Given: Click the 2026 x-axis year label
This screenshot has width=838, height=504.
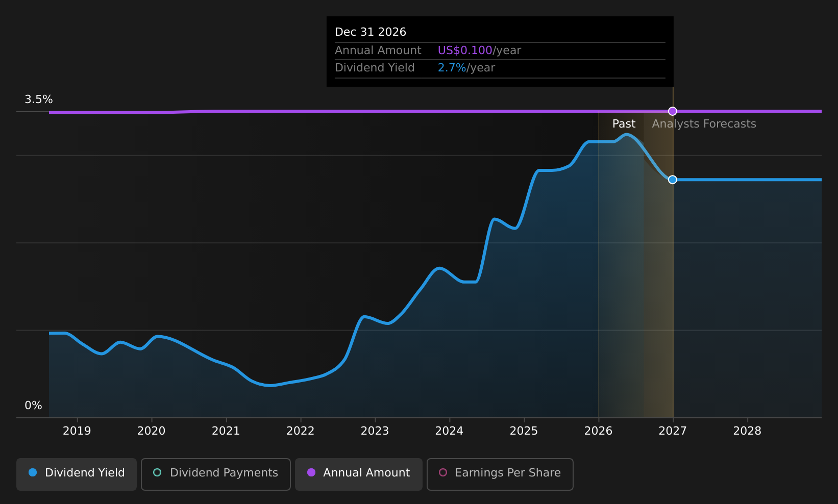Looking at the screenshot, I should point(599,431).
